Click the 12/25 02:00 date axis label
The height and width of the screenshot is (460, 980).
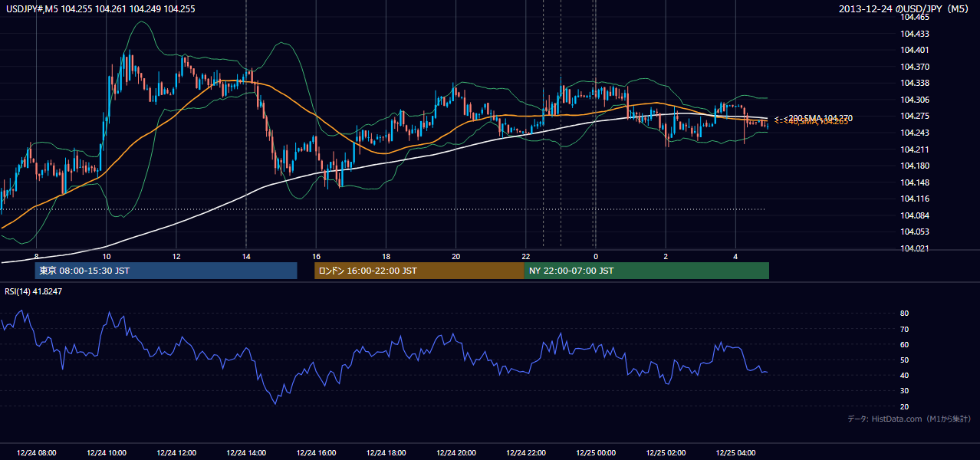pyautogui.click(x=666, y=452)
